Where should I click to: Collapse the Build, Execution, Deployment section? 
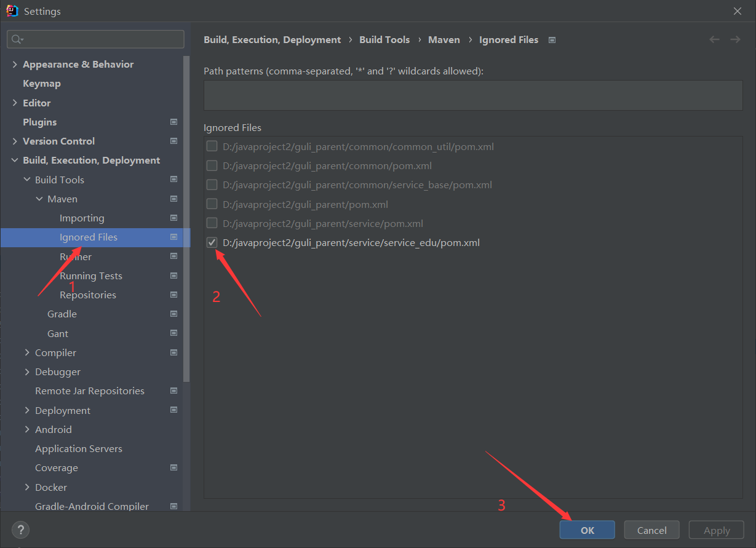click(x=14, y=160)
